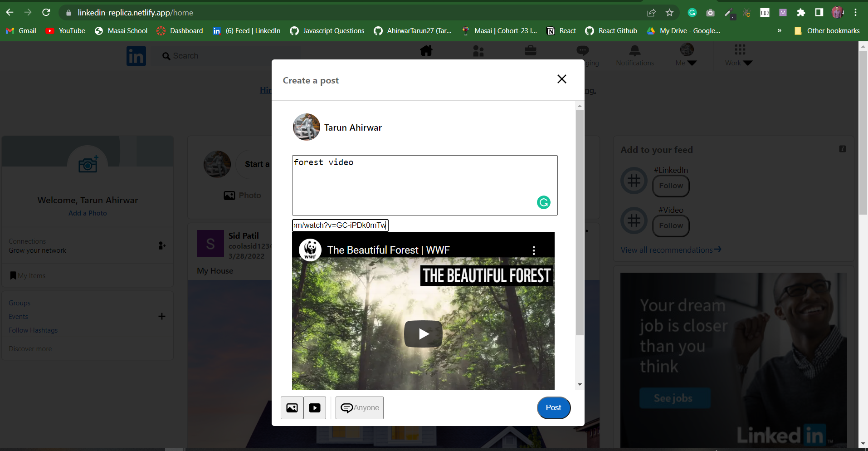Click the add photo icon in post dialog
This screenshot has width=868, height=451.
pos(292,408)
